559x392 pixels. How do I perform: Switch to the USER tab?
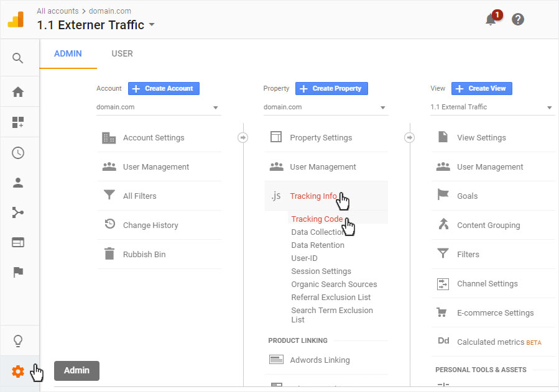pos(122,54)
